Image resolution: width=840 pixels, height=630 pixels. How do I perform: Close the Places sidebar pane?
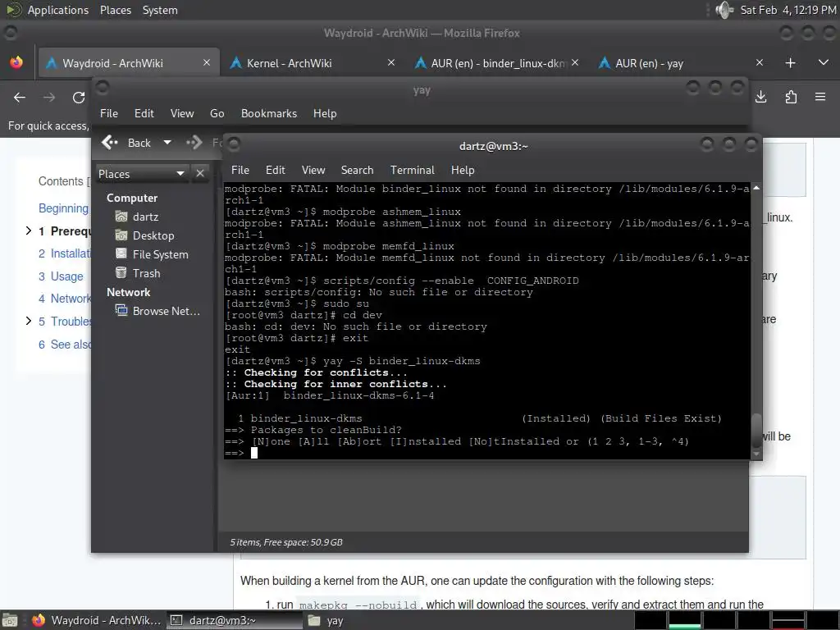coord(200,174)
